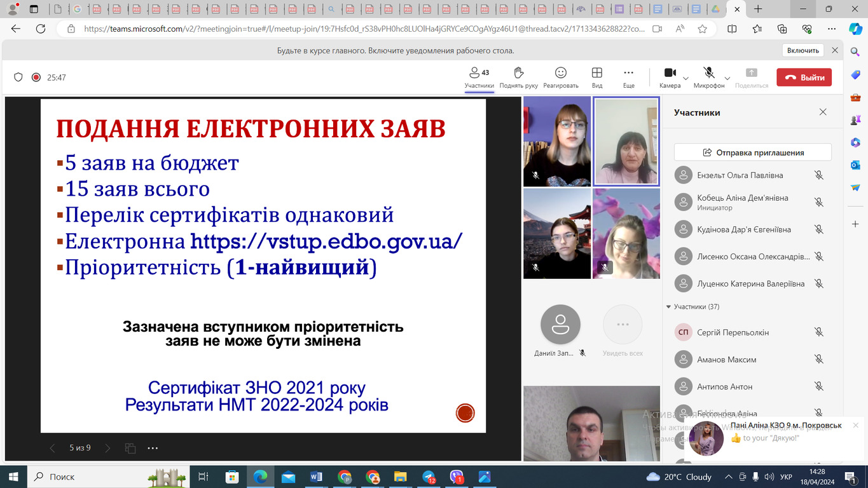Open browser Settings and more menu
This screenshot has height=488, width=868.
pyautogui.click(x=832, y=29)
